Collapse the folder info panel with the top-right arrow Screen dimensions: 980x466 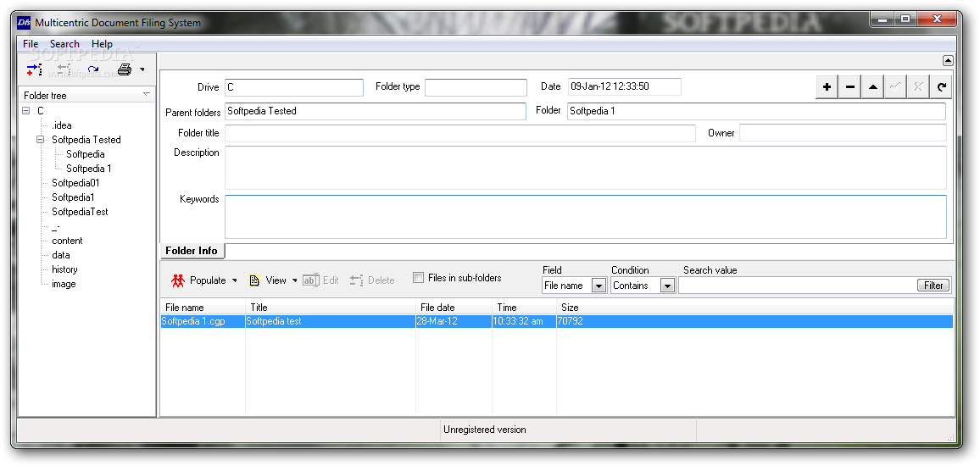948,61
